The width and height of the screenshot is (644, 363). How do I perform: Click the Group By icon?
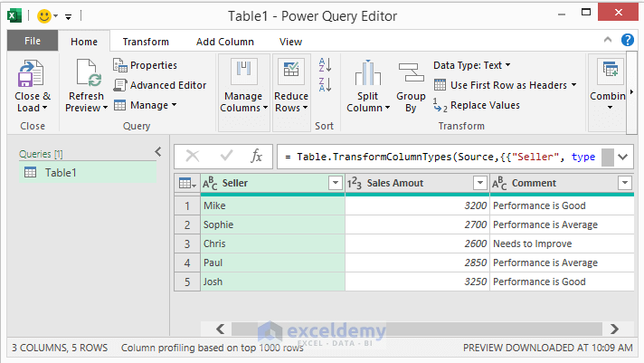[x=412, y=73]
